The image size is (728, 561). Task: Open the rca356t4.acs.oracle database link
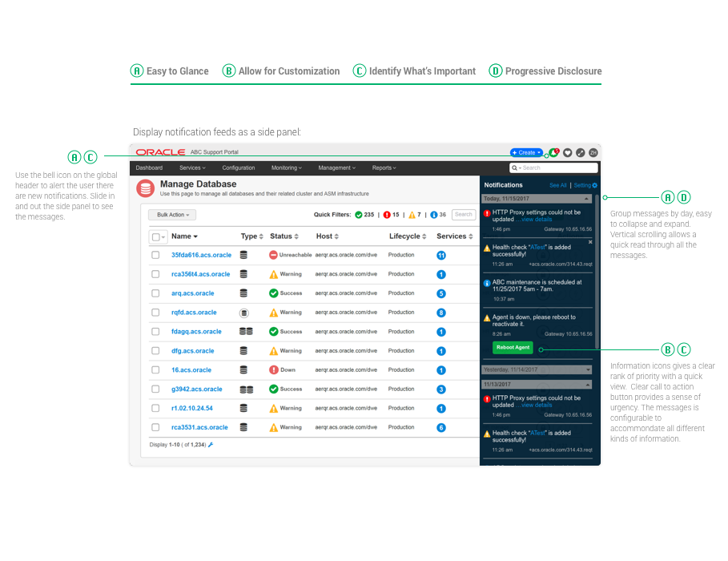tap(200, 274)
